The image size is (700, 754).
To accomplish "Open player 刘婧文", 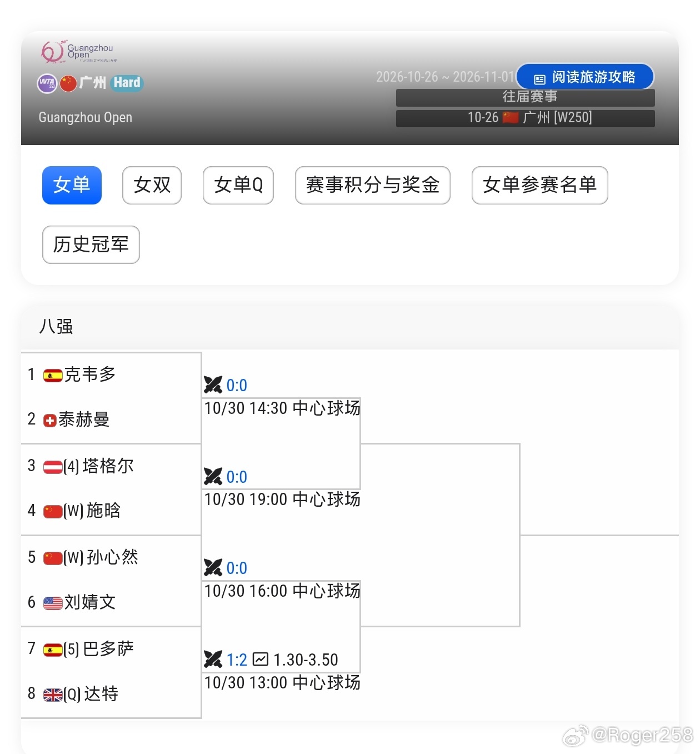I will coord(90,602).
